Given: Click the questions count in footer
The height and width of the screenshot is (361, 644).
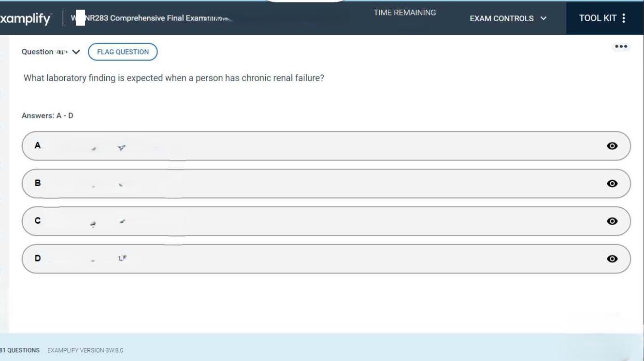Looking at the screenshot, I should pos(20,350).
